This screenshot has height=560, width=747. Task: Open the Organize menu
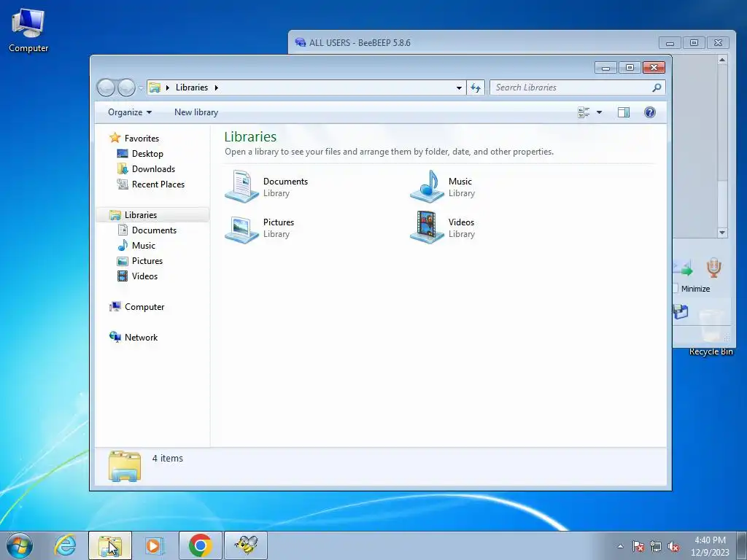[130, 112]
